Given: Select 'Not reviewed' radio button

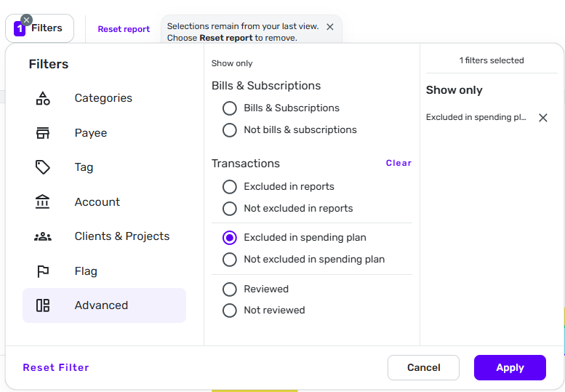Looking at the screenshot, I should click(x=230, y=311).
